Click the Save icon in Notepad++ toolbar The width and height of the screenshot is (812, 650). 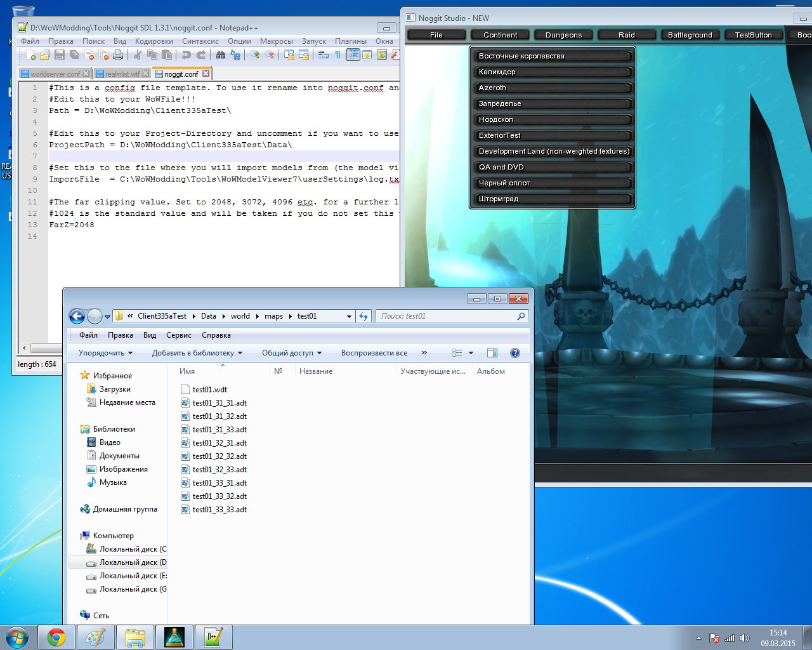[60, 55]
